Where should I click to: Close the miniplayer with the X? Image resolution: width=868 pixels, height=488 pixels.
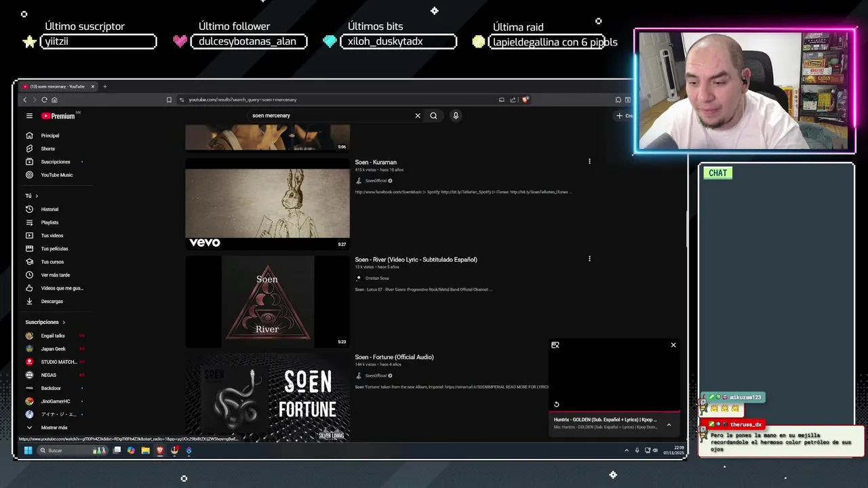(x=673, y=345)
